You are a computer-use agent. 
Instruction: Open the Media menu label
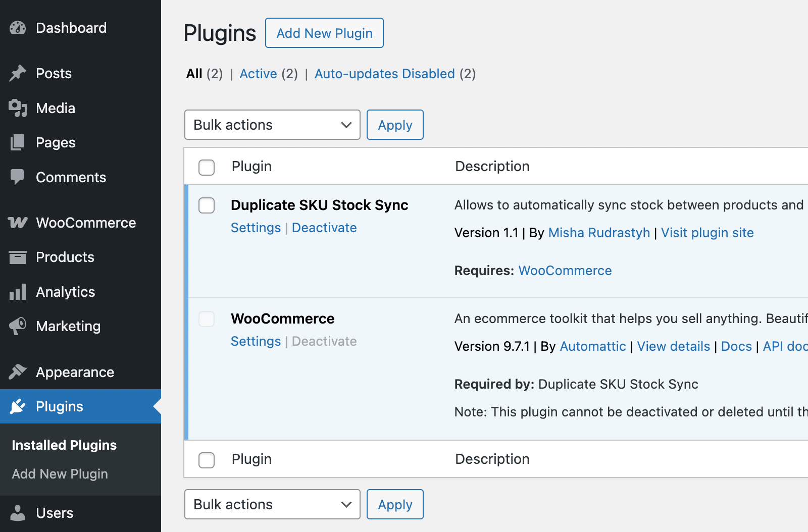[x=56, y=108]
